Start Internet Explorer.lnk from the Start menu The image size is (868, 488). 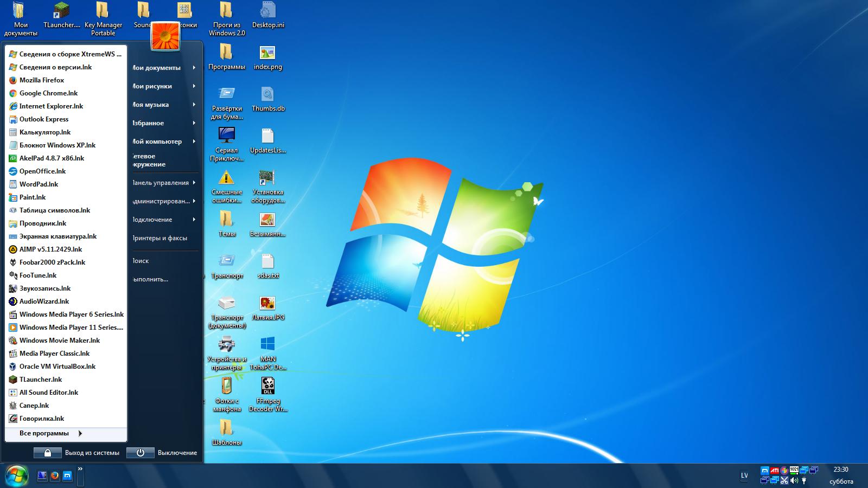point(66,106)
